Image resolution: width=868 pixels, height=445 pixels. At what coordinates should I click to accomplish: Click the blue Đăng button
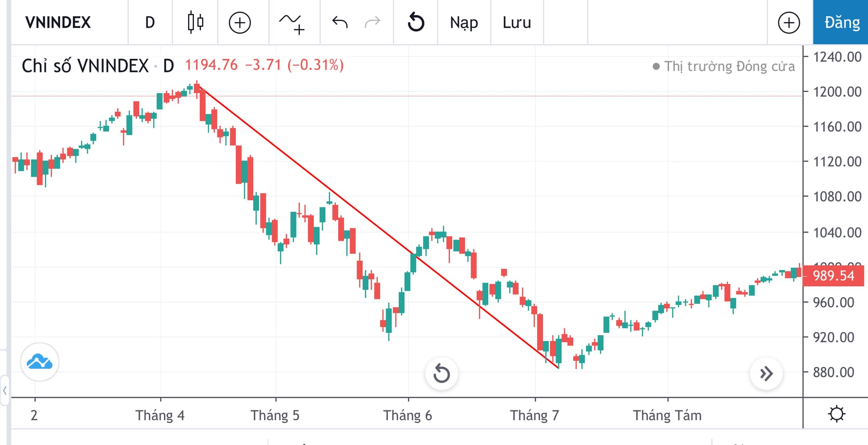point(841,22)
